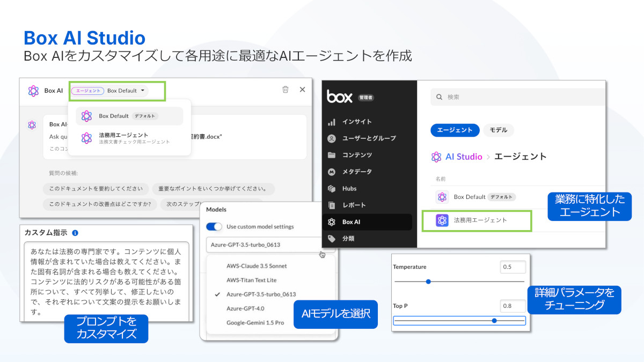This screenshot has height=362, width=644.
Task: Click the インサイト bar chart icon
Action: (332, 122)
